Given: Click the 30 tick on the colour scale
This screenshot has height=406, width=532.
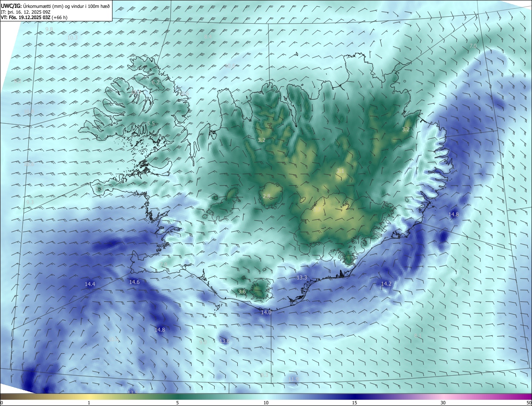Looking at the screenshot, I should point(443,403).
